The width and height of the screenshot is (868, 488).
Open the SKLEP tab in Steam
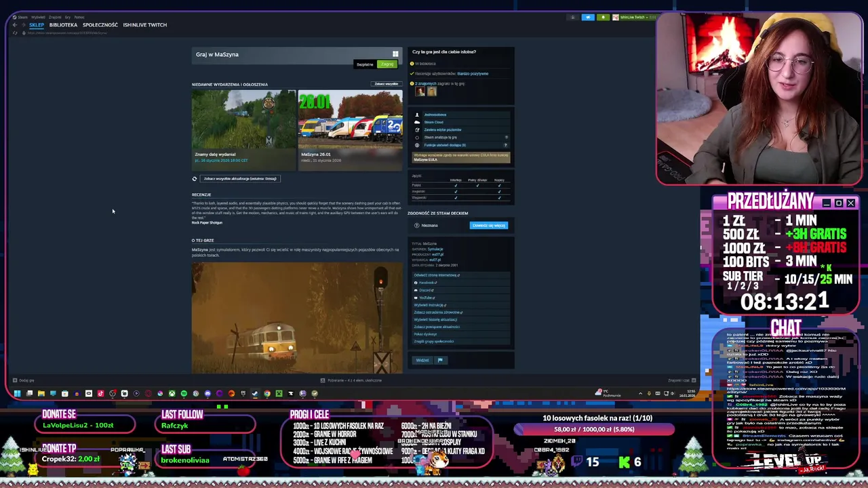point(37,25)
